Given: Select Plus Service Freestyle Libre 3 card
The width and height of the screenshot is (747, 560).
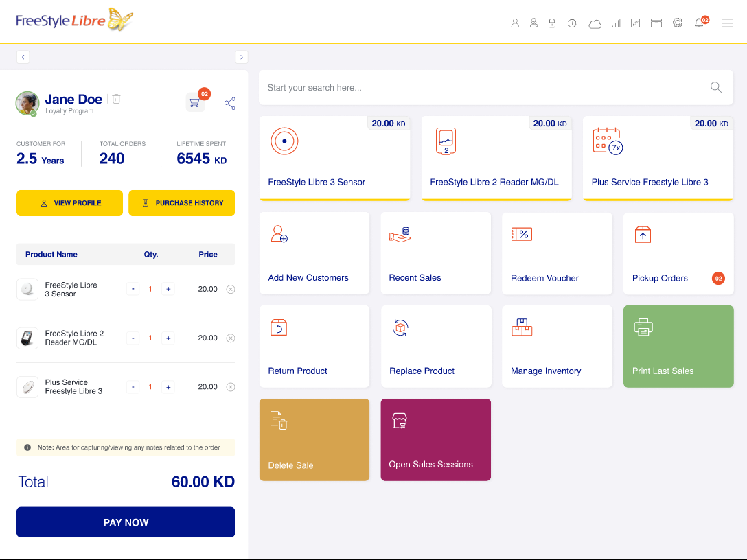Looking at the screenshot, I should (x=658, y=158).
